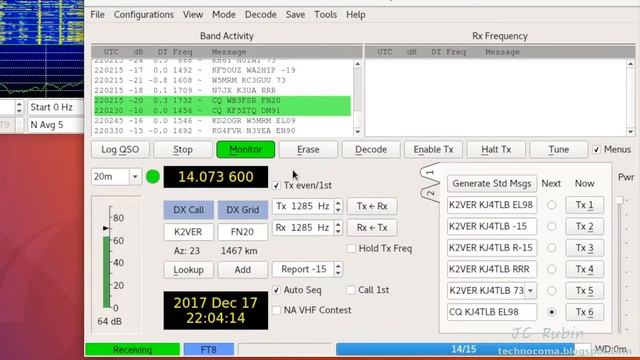Click the Tx 2 button
Screen dimensions: 640x360
coord(584,226)
